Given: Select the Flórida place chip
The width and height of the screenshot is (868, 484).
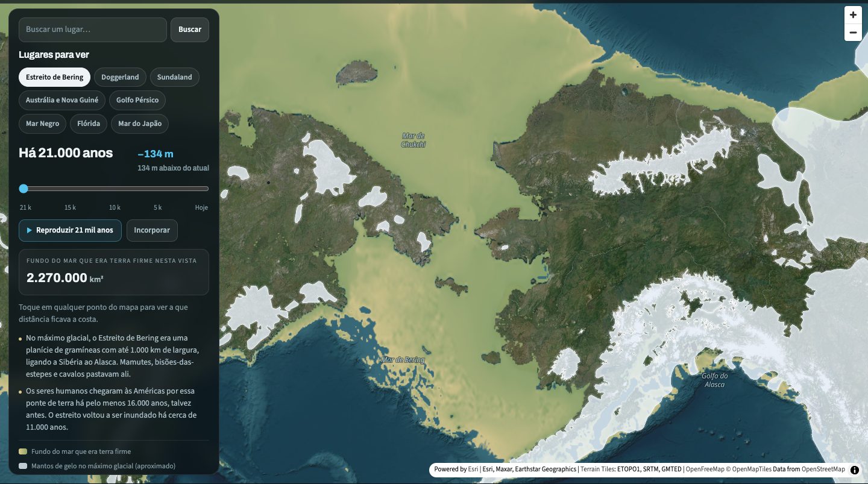Looking at the screenshot, I should (89, 124).
